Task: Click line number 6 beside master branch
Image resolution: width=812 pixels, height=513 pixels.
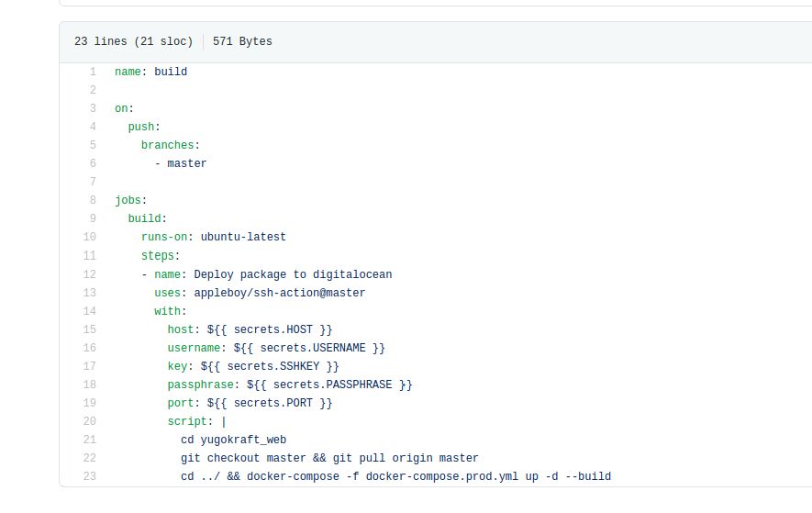Action: (92, 163)
